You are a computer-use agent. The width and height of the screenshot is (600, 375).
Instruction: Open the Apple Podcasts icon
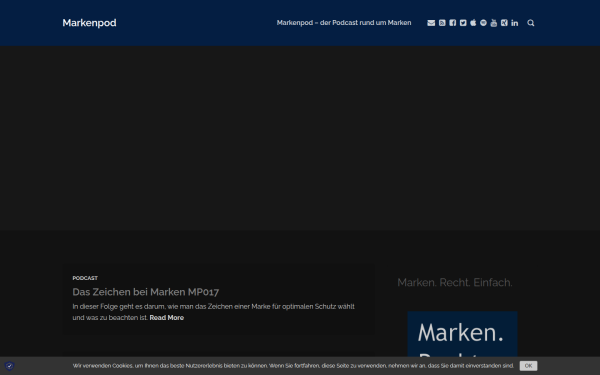[x=473, y=23]
